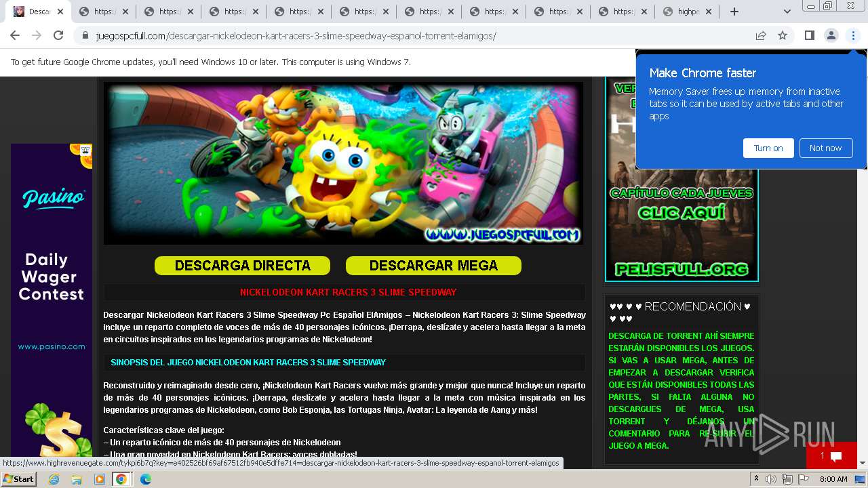Open the volume control tray icon
The width and height of the screenshot is (868, 488).
point(771,479)
